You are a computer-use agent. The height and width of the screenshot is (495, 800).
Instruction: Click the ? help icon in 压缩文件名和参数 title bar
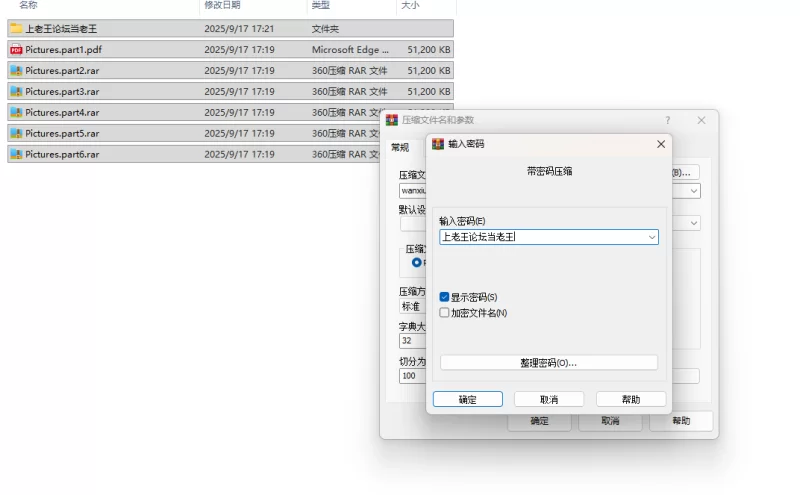coord(667,120)
